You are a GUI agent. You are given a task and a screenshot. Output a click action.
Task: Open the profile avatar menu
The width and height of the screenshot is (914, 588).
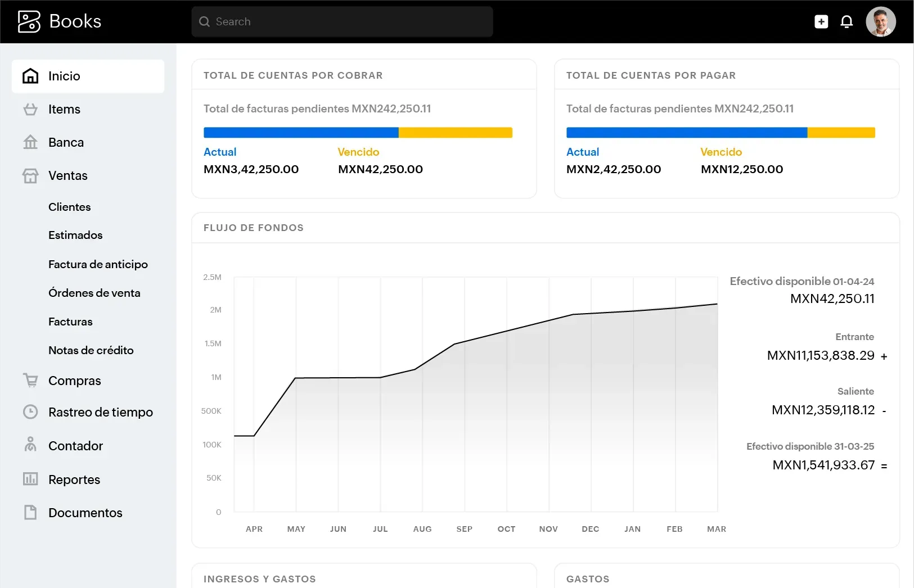[881, 21]
